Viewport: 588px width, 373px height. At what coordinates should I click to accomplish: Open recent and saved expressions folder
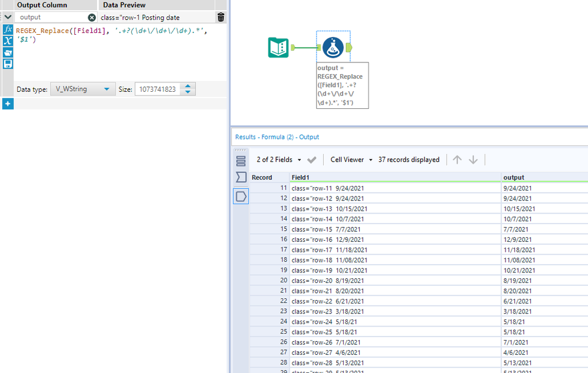[8, 52]
